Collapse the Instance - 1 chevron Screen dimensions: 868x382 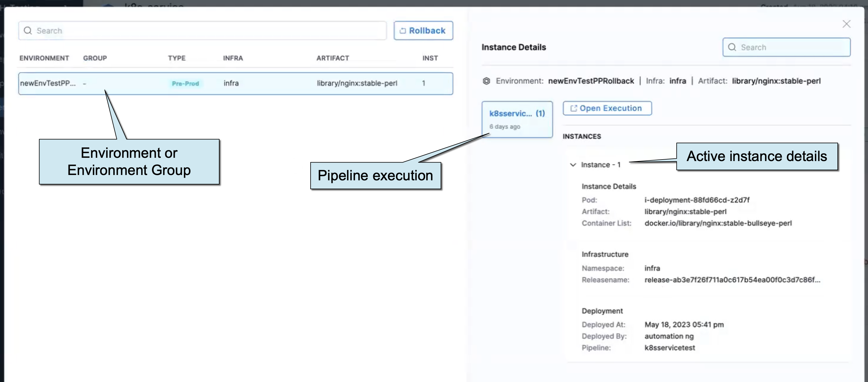573,165
